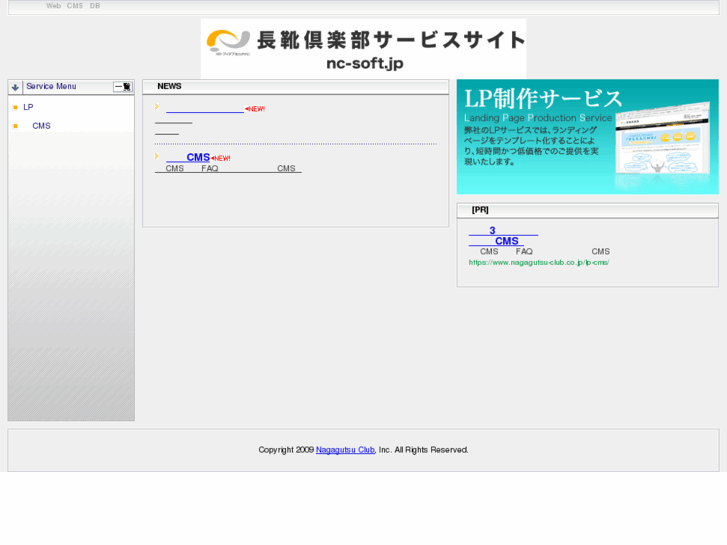Open the LP item in Service Menu
This screenshot has width=727, height=545.
point(28,107)
